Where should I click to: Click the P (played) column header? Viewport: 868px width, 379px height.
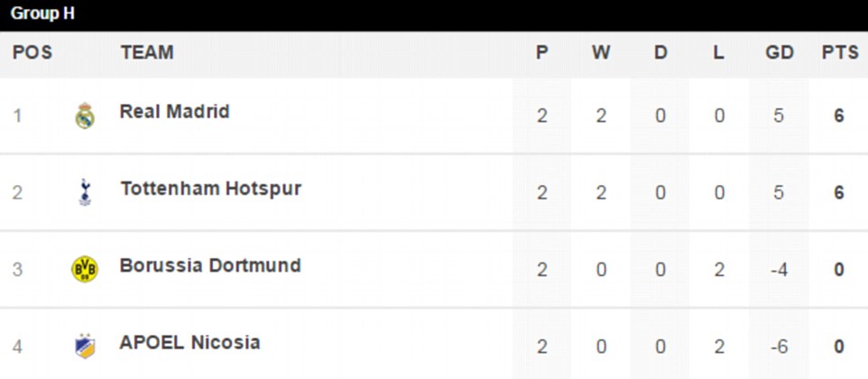pyautogui.click(x=541, y=52)
